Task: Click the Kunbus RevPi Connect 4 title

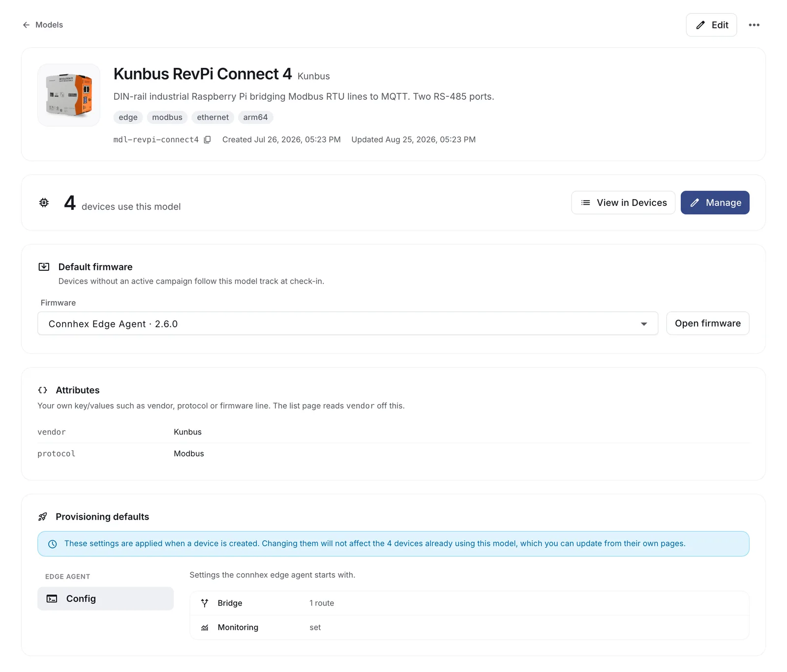Action: pos(203,74)
